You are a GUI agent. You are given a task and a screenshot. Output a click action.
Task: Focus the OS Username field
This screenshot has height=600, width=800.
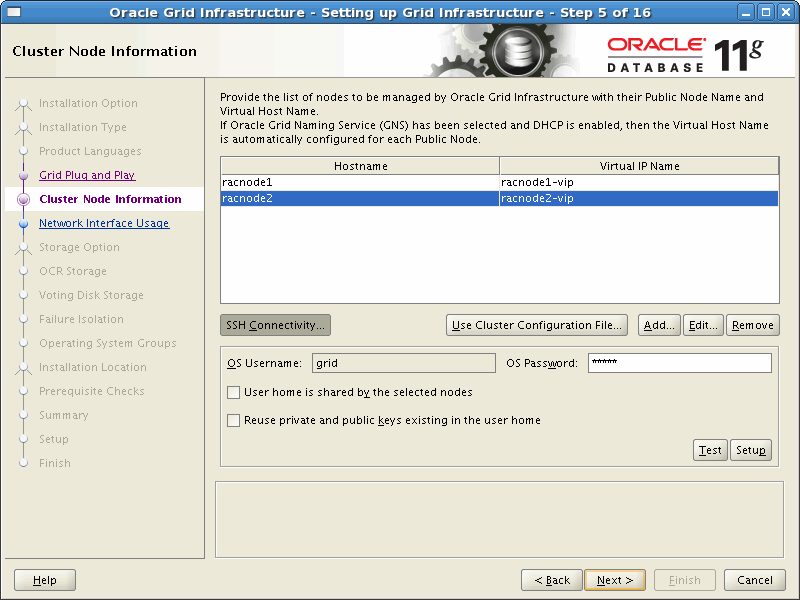[404, 363]
